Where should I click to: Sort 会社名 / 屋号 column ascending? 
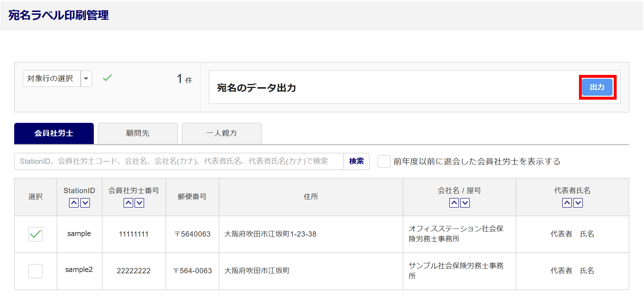[454, 203]
